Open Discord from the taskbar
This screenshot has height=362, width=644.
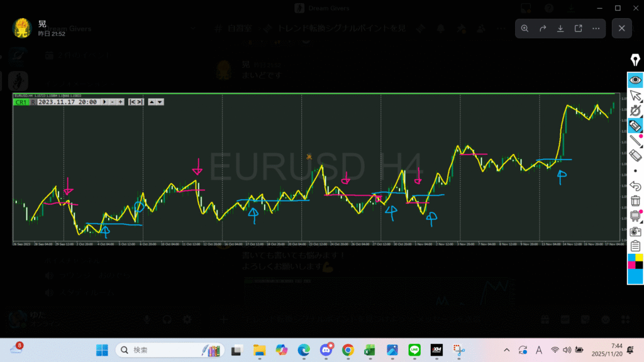tap(326, 350)
